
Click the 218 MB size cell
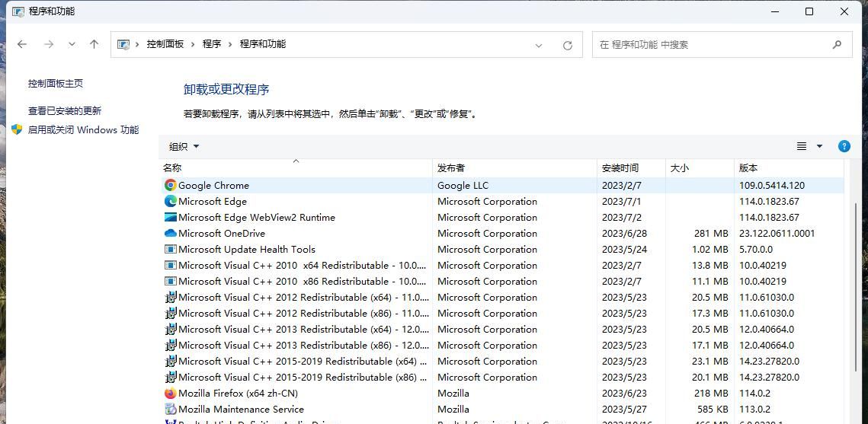point(711,394)
